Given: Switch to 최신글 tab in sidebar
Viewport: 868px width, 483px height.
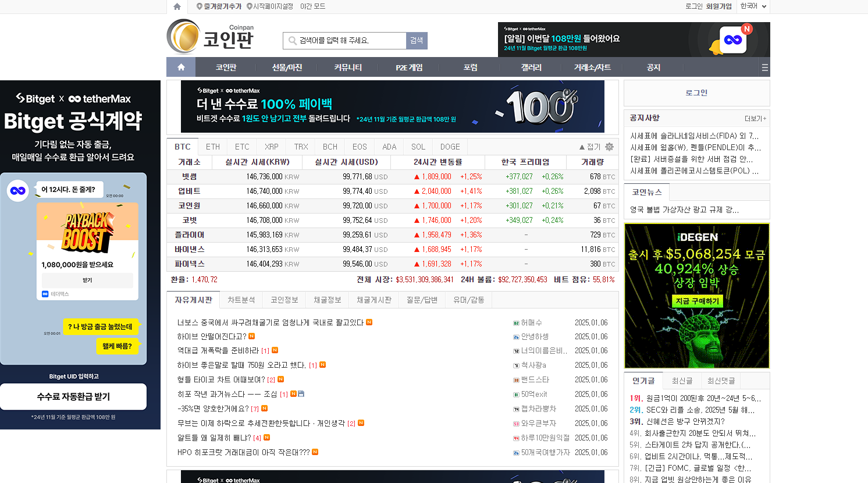Looking at the screenshot, I should [x=682, y=381].
